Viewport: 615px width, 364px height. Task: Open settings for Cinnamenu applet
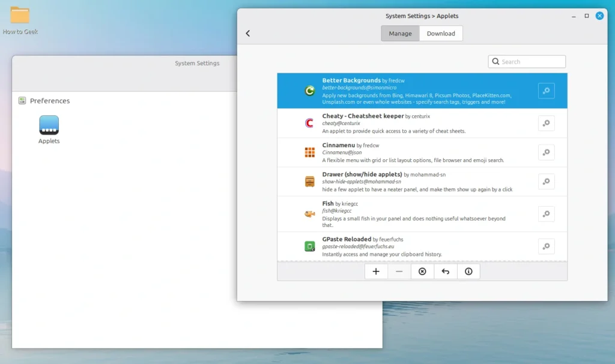click(546, 152)
